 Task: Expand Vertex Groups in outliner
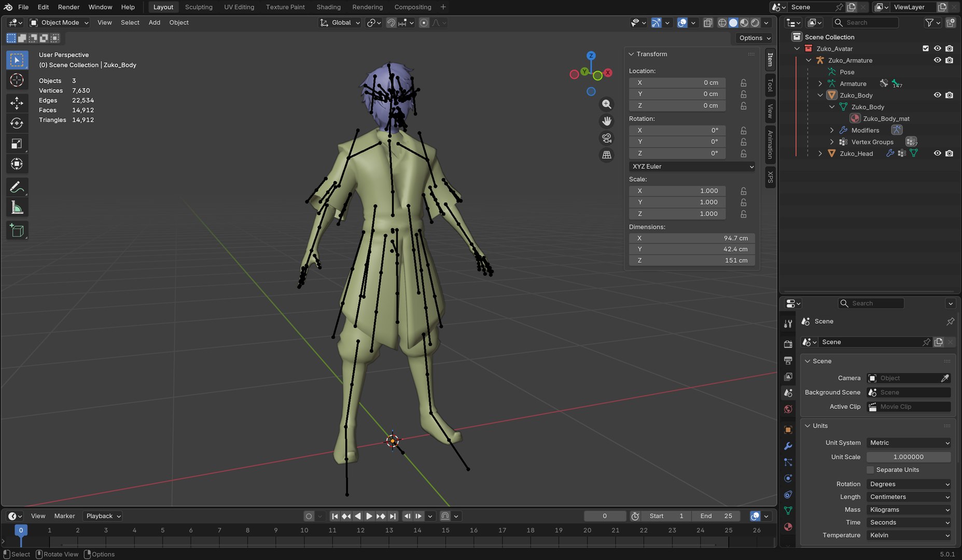831,142
